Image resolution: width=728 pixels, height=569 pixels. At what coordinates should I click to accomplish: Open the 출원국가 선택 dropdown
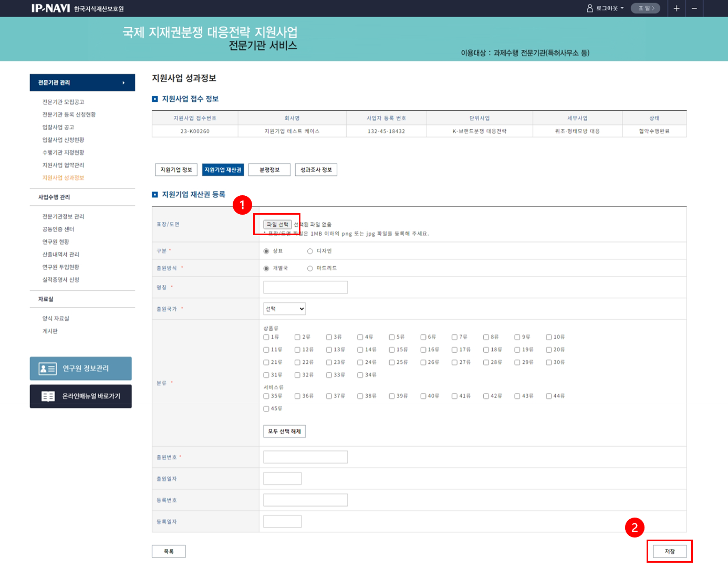click(x=284, y=309)
